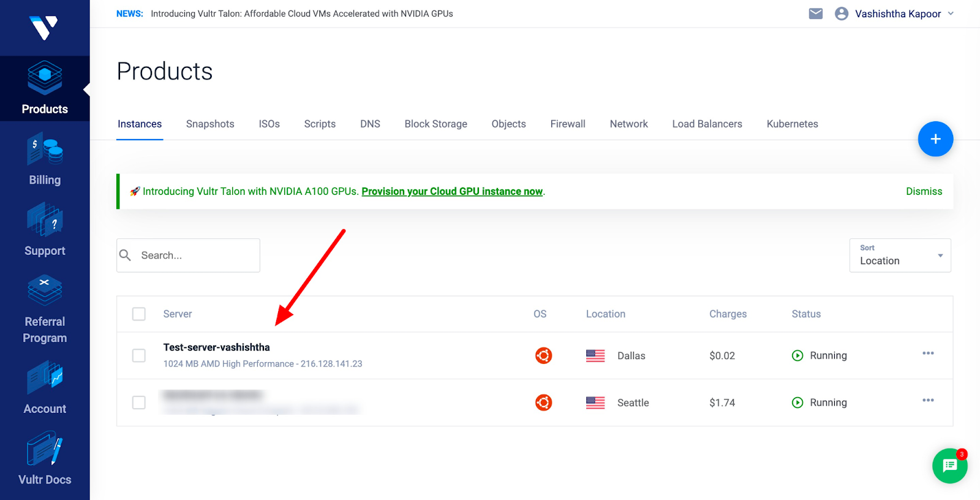
Task: Open the Firewall tab
Action: click(568, 124)
